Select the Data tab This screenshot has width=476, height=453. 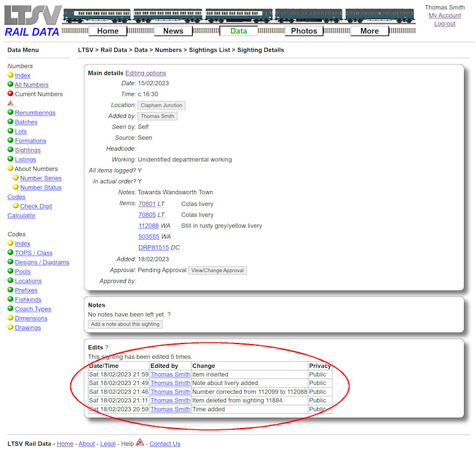[238, 31]
